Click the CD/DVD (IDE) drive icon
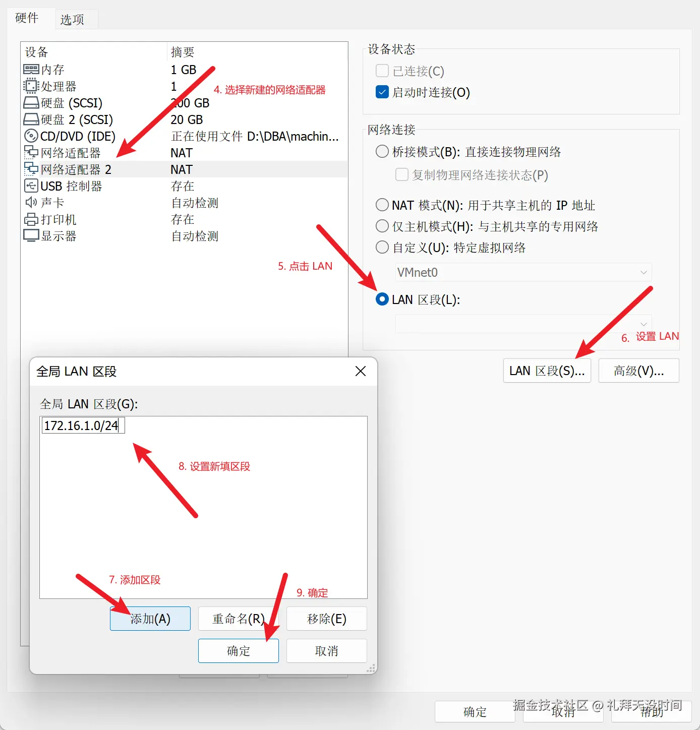The image size is (700, 730). point(31,136)
